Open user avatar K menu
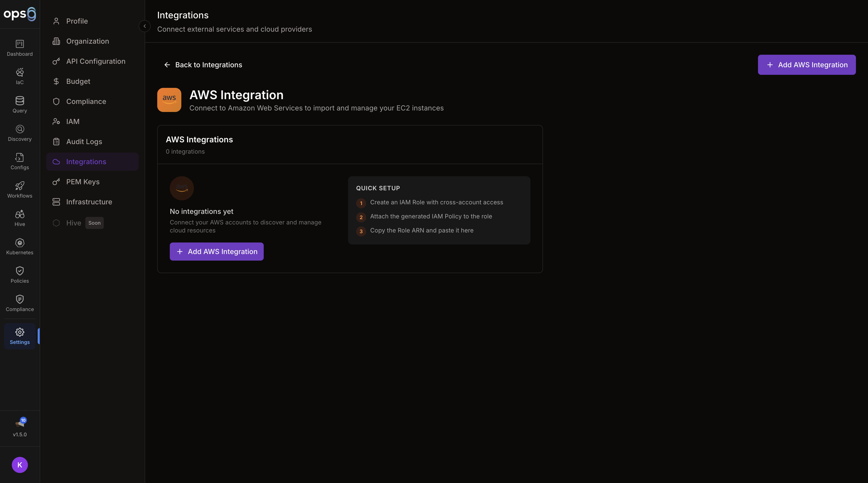The width and height of the screenshot is (868, 483). [20, 464]
